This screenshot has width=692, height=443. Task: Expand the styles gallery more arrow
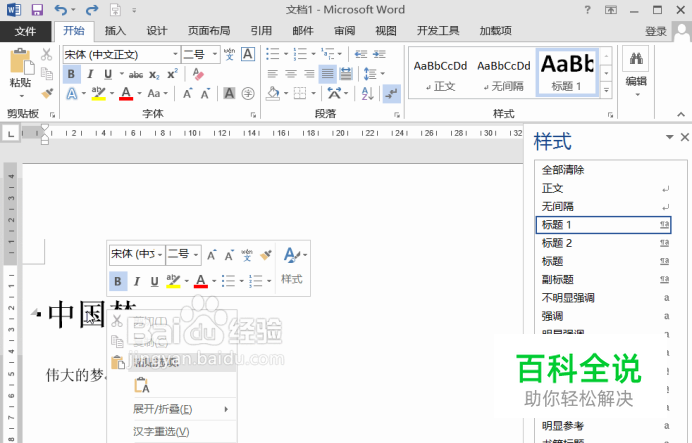point(606,90)
